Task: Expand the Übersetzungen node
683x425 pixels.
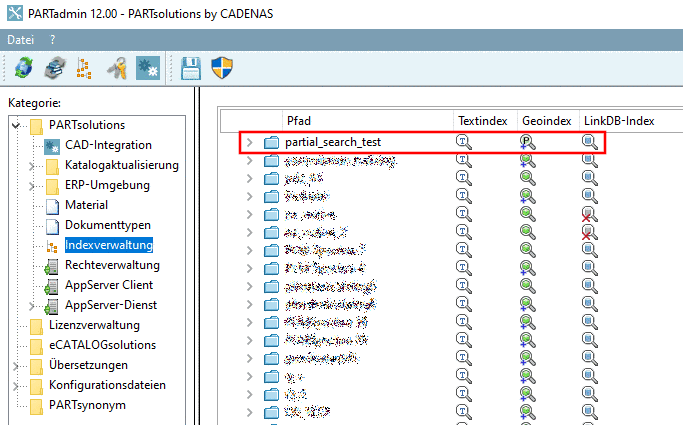Action: (x=15, y=366)
